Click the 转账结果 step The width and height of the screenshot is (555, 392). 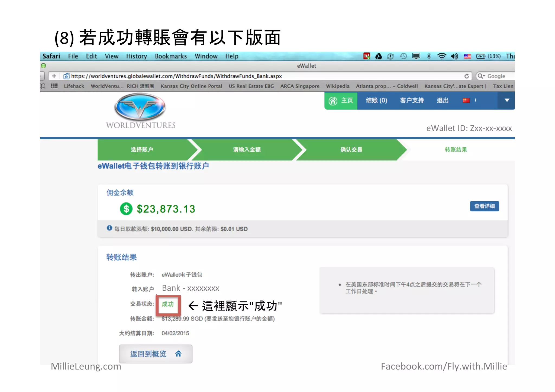[456, 150]
